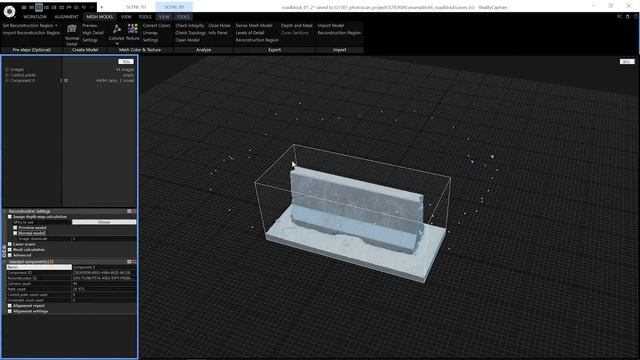
Task: Click Import Reconstruction Region under Pre-steps
Action: click(31, 33)
